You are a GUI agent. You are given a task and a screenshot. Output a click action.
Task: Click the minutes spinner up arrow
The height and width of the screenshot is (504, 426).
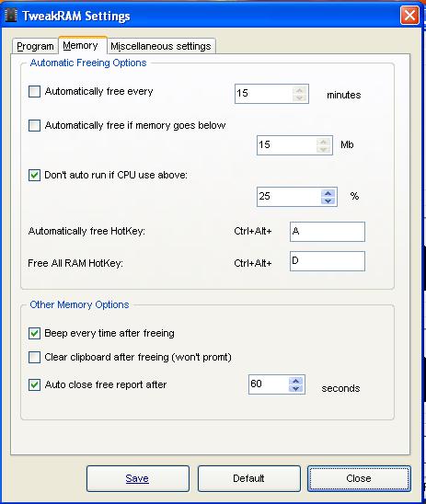(300, 90)
